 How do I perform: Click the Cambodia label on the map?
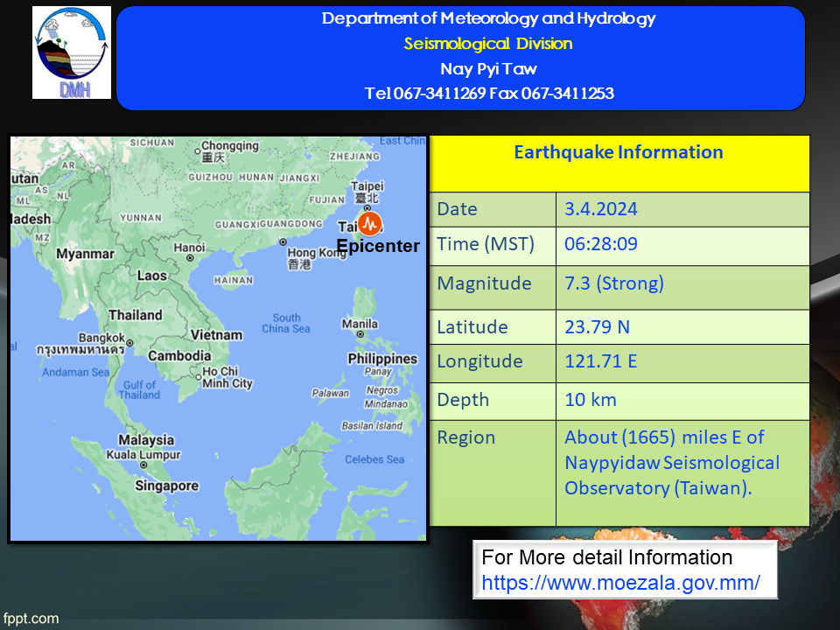point(179,356)
